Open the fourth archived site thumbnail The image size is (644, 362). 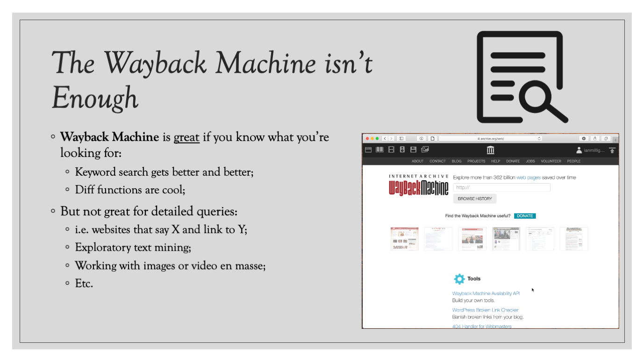click(506, 239)
